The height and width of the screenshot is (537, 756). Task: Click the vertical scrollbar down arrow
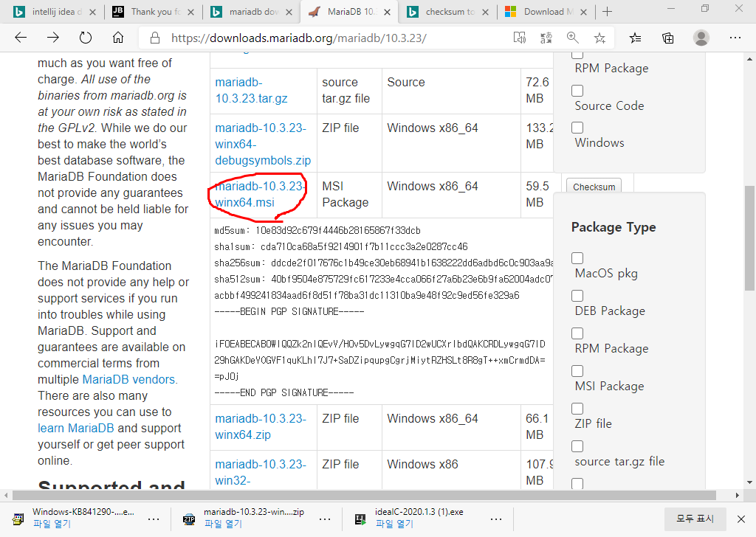point(749,482)
